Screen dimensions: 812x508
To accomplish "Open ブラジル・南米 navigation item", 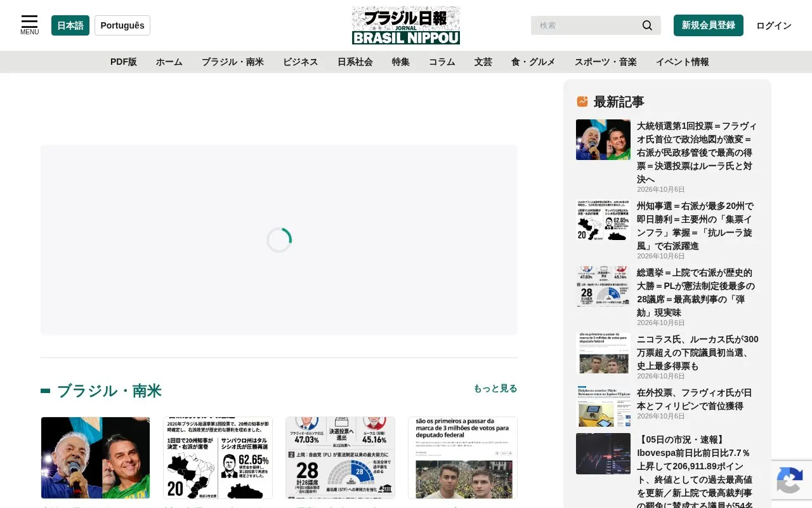I will click(x=233, y=62).
